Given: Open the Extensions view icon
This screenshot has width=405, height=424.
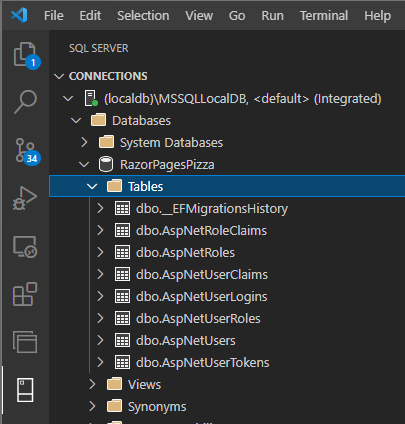Looking at the screenshot, I should [25, 294].
